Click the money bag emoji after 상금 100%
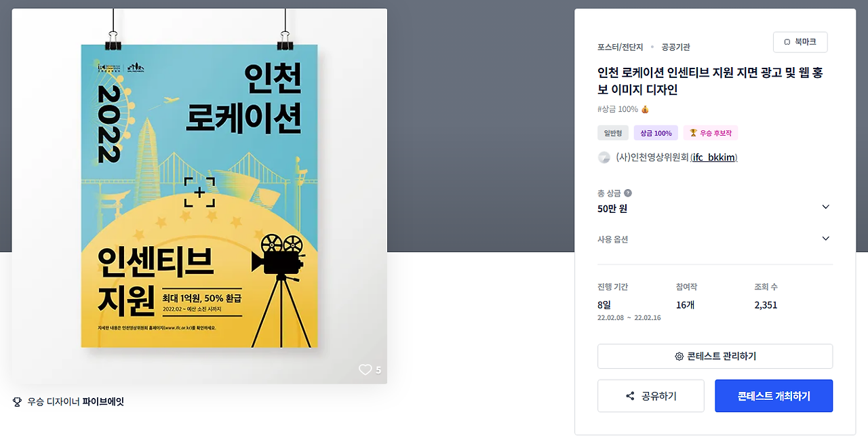The image size is (868, 440). tap(645, 109)
